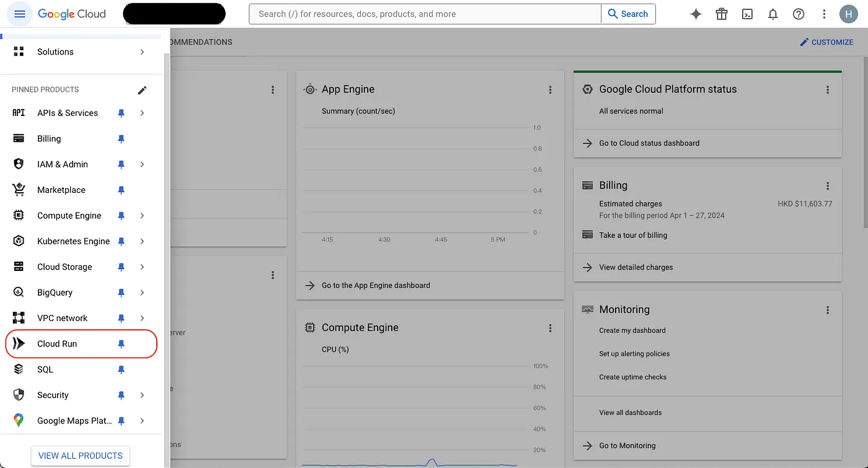Focus the resource search input field
The image size is (868, 468).
(x=425, y=14)
